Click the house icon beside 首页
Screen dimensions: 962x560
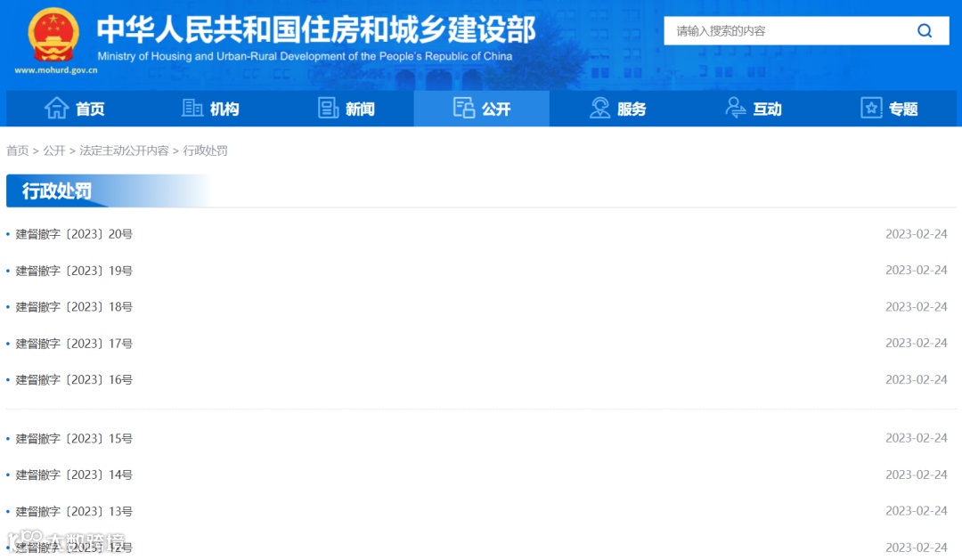point(56,108)
